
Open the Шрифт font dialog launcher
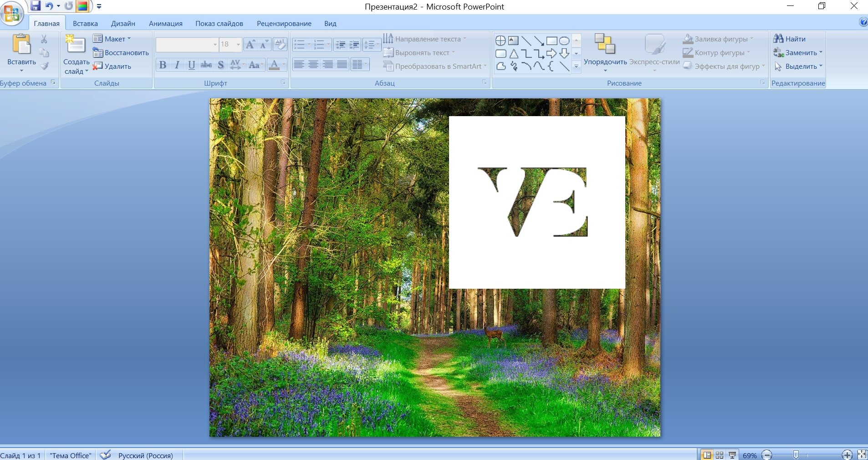283,82
